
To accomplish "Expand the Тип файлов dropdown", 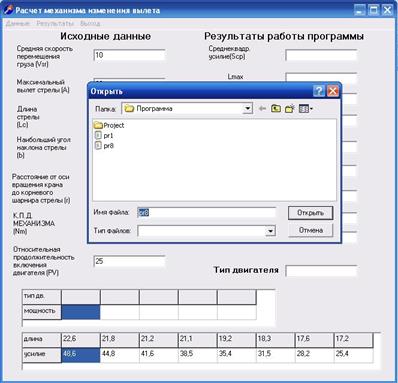I will [270, 231].
